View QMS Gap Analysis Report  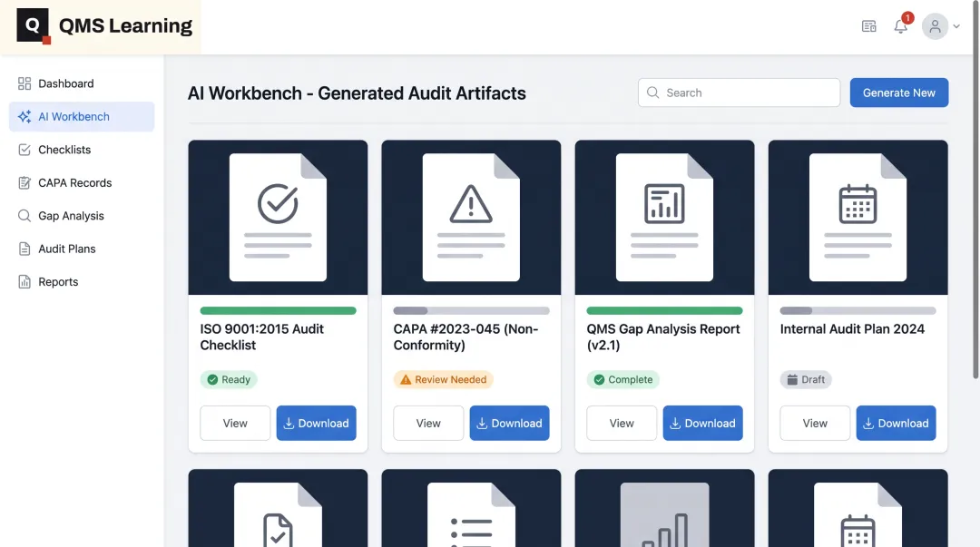(622, 424)
